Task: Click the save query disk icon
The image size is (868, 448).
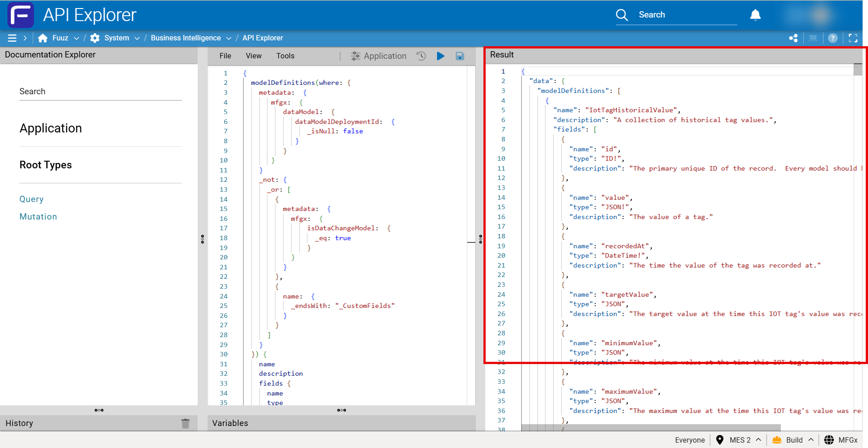Action: pos(460,56)
